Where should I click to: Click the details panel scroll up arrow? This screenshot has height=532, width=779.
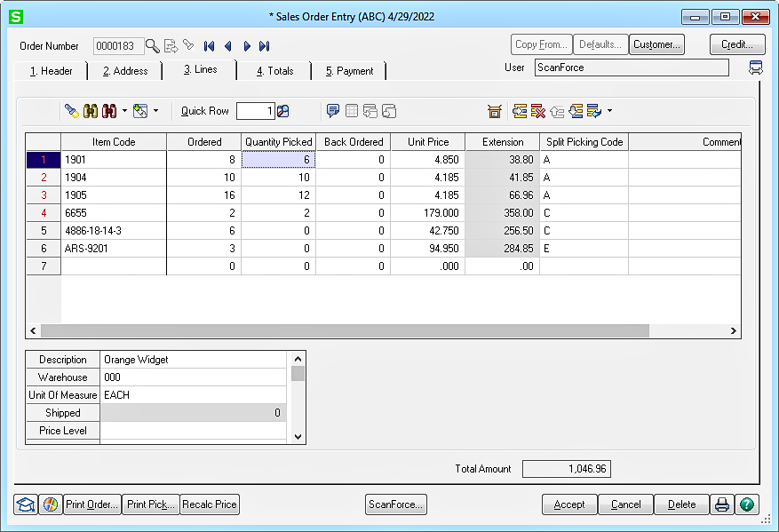click(x=298, y=359)
